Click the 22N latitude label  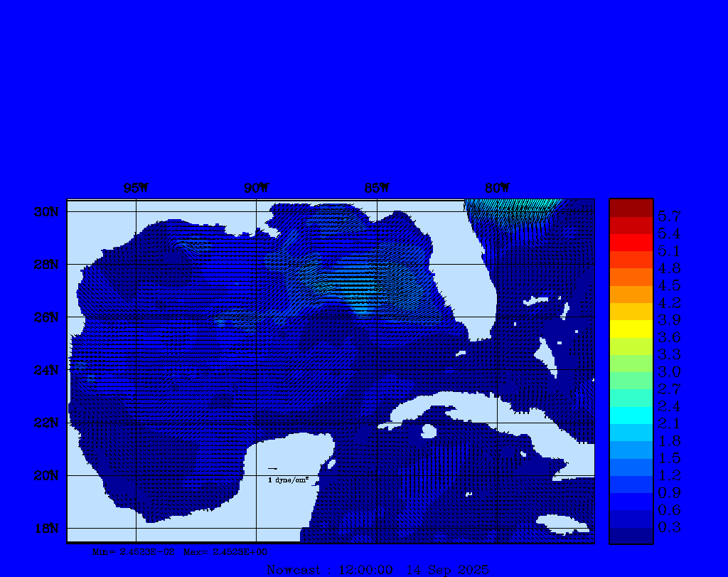point(45,423)
